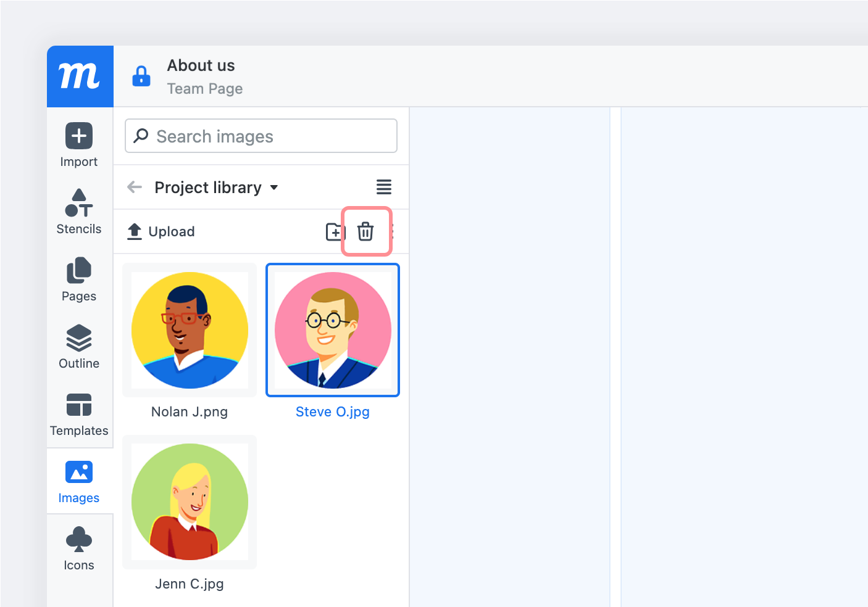Screen dimensions: 868x607
Task: Click the trash delete icon
Action: tap(365, 231)
